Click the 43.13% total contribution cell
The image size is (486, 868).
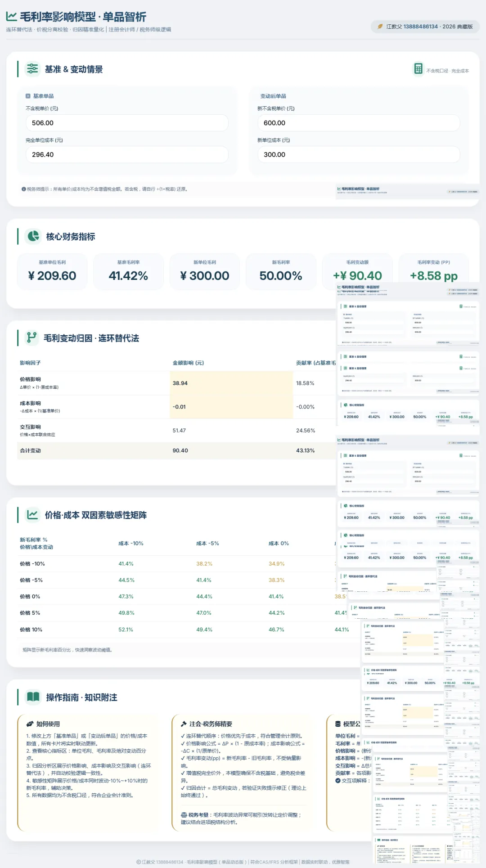tap(306, 450)
